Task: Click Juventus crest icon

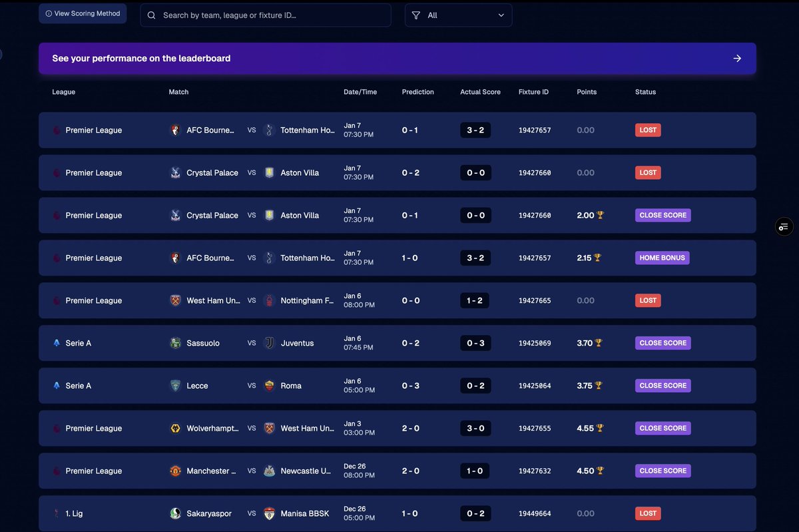Action: pos(270,343)
